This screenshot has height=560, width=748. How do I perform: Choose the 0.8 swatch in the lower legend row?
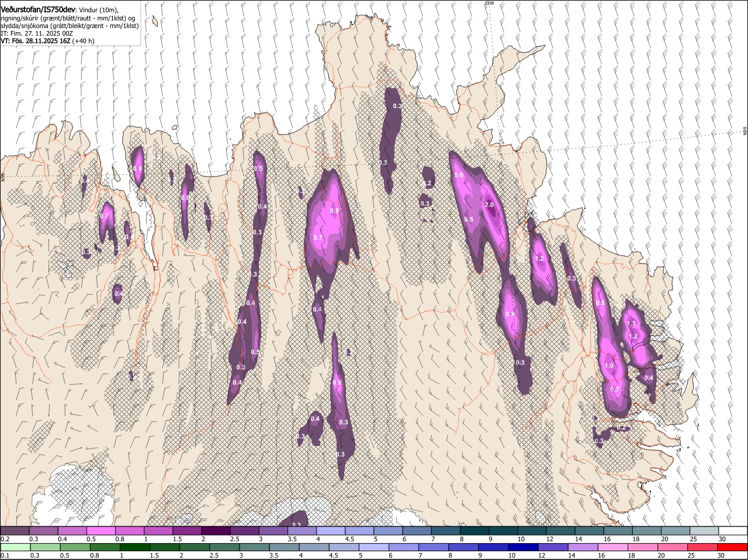105,548
